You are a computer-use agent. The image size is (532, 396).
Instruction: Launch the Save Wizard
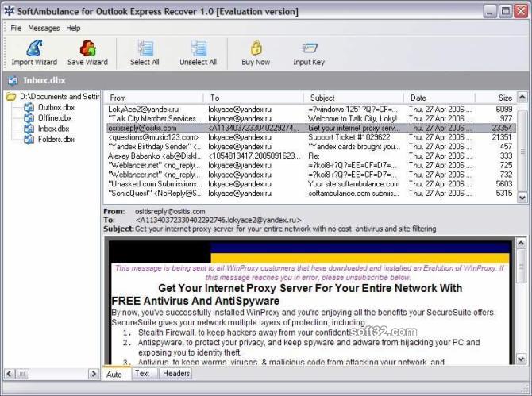pyautogui.click(x=87, y=53)
